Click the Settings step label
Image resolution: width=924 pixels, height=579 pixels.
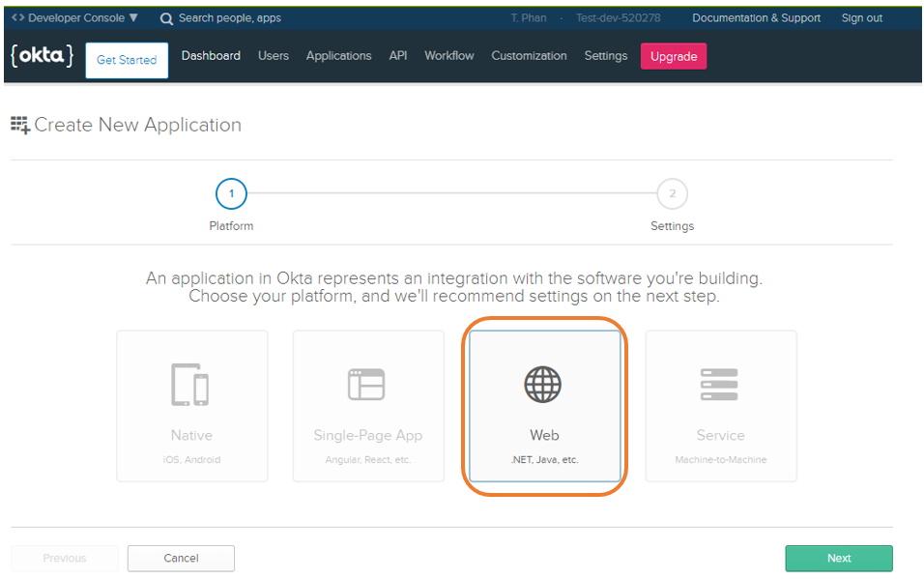(673, 226)
